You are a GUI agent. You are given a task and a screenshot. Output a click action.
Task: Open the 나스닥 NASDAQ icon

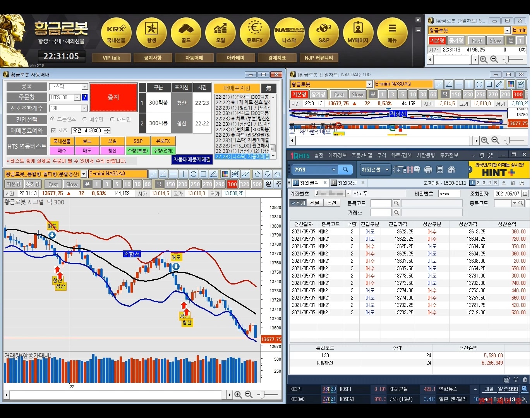click(x=289, y=33)
